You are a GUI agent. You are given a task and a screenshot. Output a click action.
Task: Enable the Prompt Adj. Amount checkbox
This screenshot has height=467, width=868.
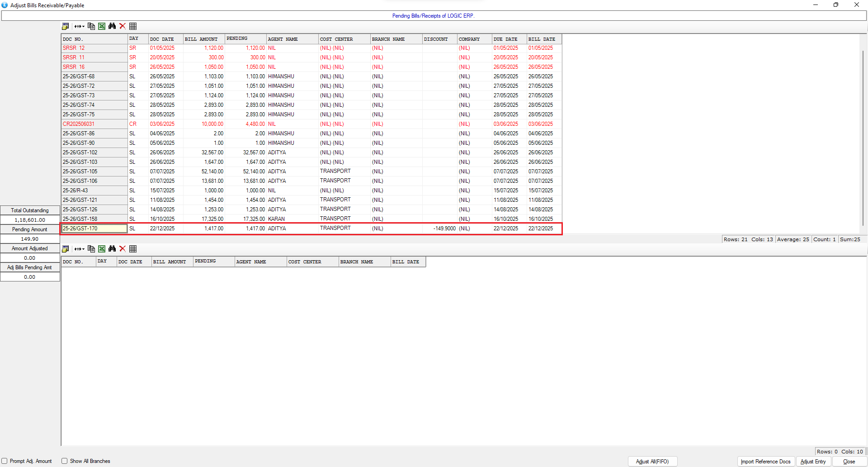[x=5, y=461]
